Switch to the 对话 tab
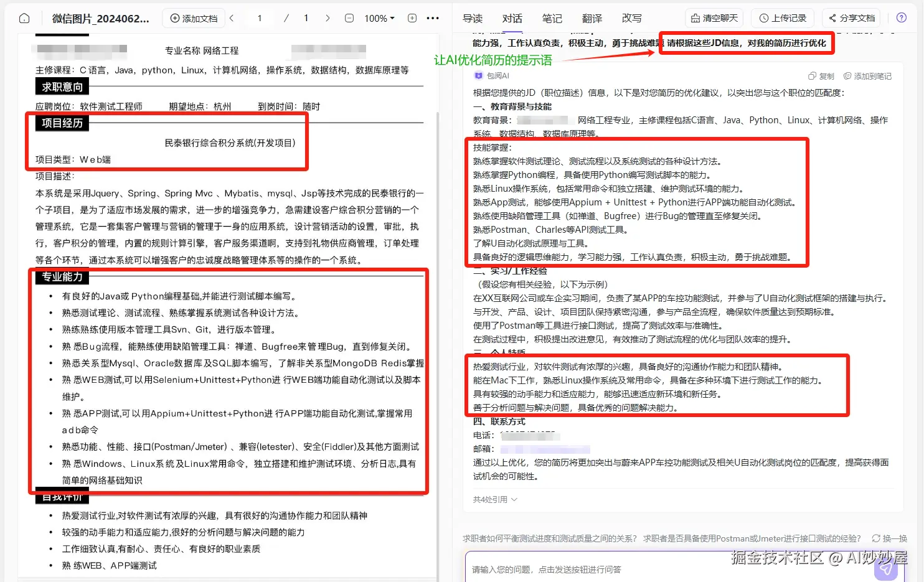Viewport: 924px width, 582px height. 512,18
